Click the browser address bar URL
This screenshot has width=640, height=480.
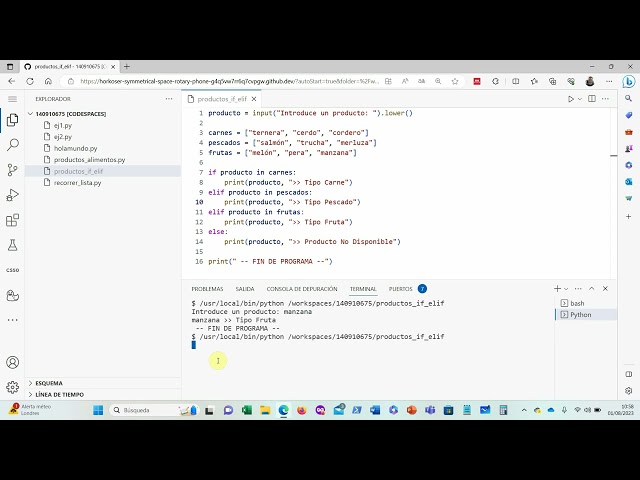[x=229, y=81]
